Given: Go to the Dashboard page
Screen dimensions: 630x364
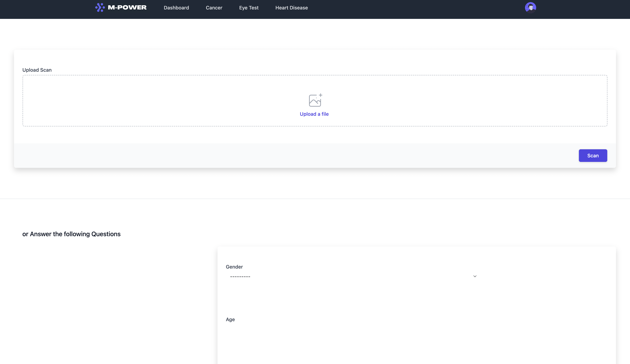Looking at the screenshot, I should click(176, 8).
